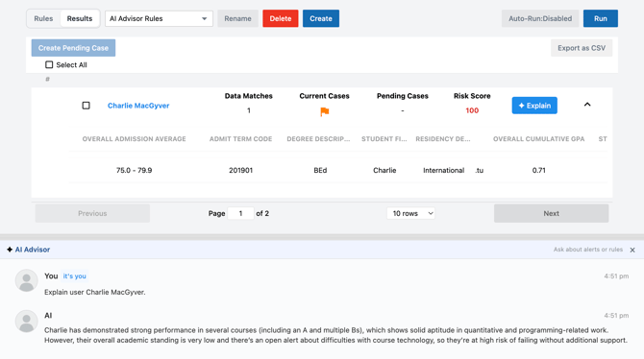The height and width of the screenshot is (359, 644).
Task: Click the Overall Admission Average column header
Action: 134,139
